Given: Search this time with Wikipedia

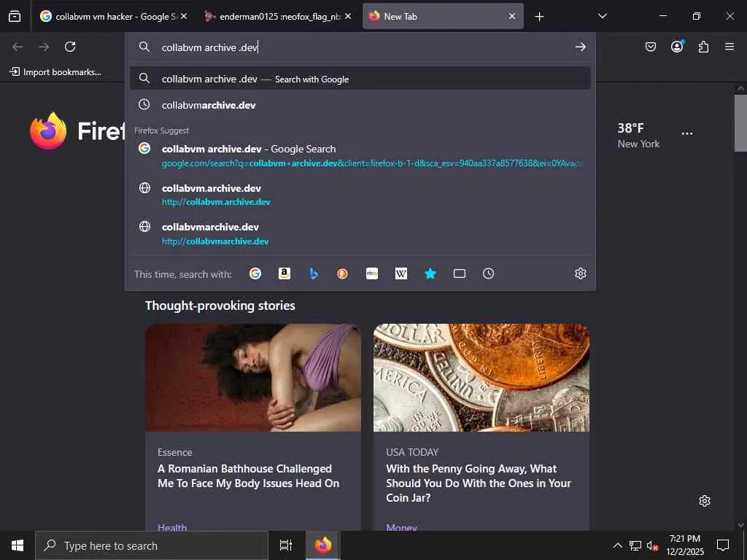Looking at the screenshot, I should (x=401, y=273).
